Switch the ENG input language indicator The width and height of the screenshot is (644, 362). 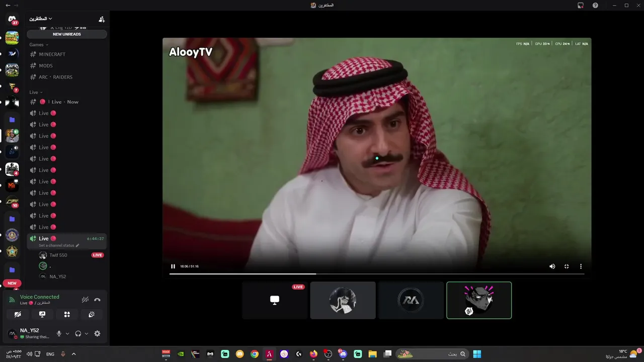(50, 354)
